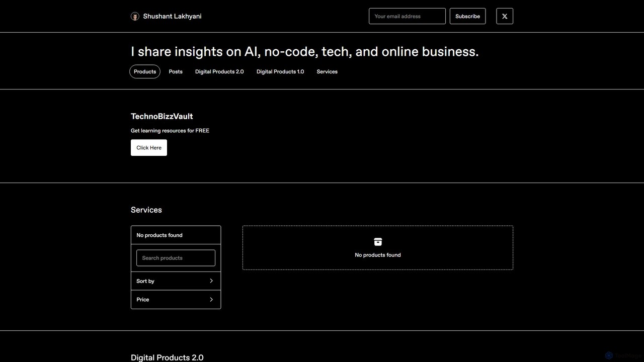Viewport: 644px width, 362px height.
Task: Click the Digital Products 2.0 section heading
Action: (x=167, y=357)
